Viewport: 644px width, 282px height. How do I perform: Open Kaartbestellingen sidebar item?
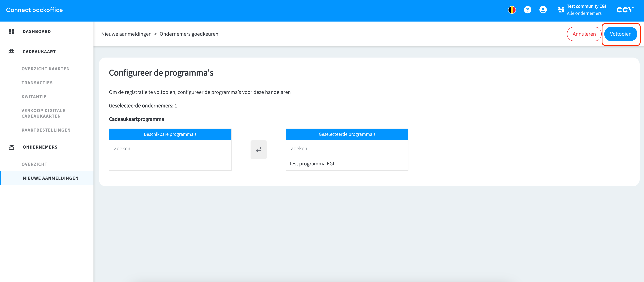click(x=46, y=130)
